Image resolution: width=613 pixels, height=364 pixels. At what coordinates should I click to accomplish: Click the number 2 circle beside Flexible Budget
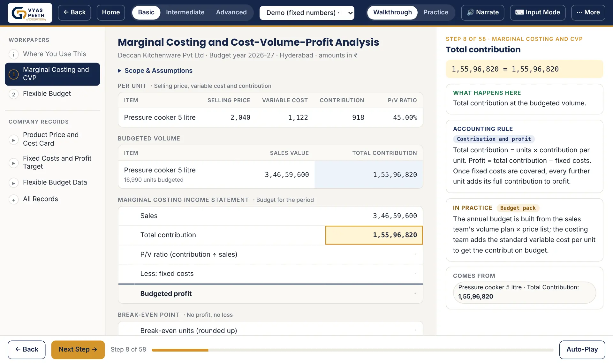pyautogui.click(x=13, y=94)
